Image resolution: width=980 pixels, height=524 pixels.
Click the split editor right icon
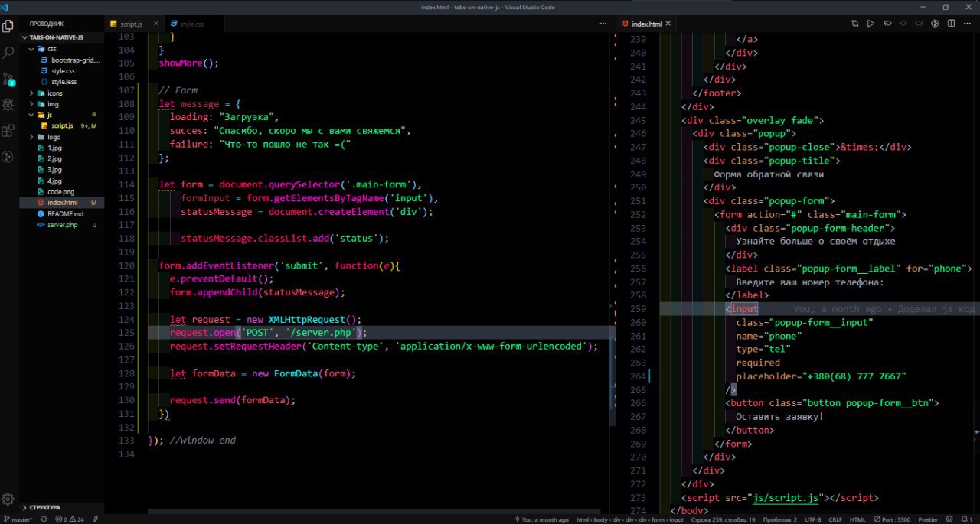(951, 24)
